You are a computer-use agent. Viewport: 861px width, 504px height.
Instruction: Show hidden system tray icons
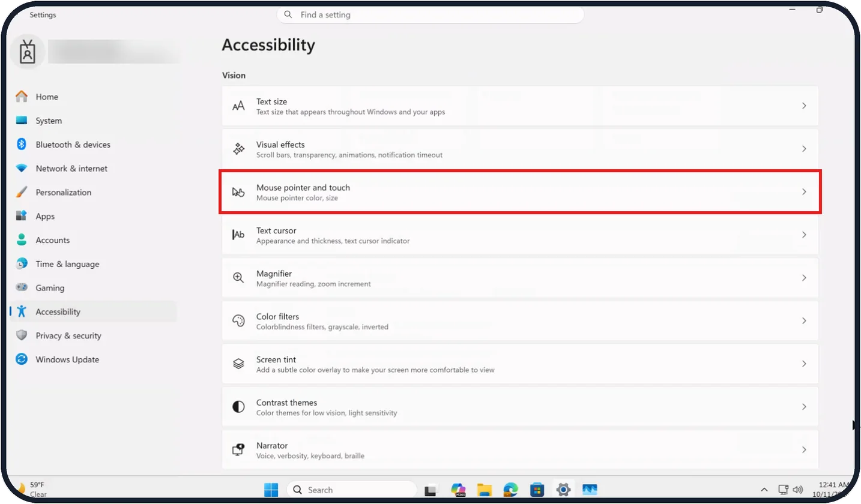coord(764,490)
